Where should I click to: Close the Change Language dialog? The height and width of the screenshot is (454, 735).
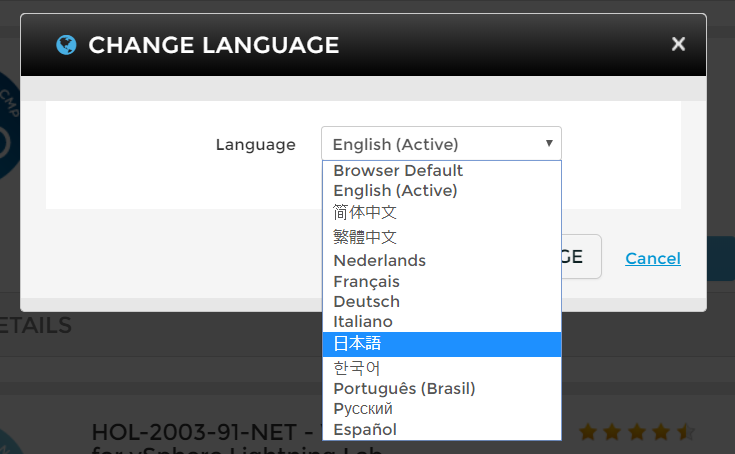click(x=678, y=44)
